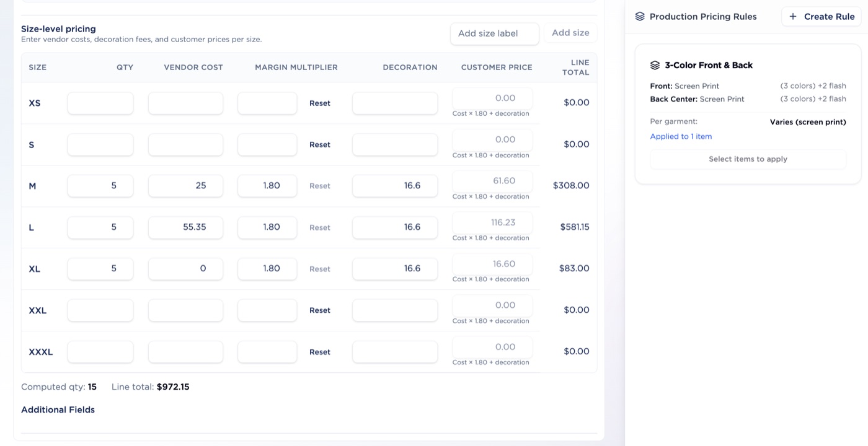
Task: Edit the XL row quantity of 5
Action: [x=100, y=269]
